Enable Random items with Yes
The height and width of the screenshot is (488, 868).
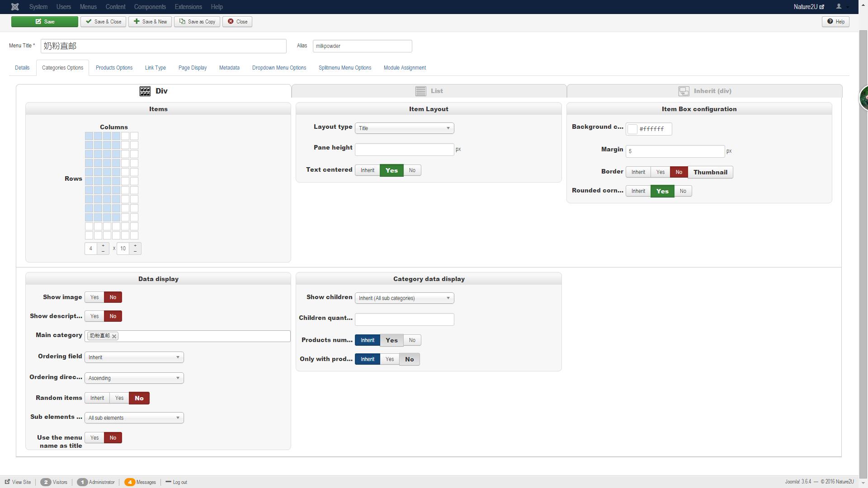point(119,398)
